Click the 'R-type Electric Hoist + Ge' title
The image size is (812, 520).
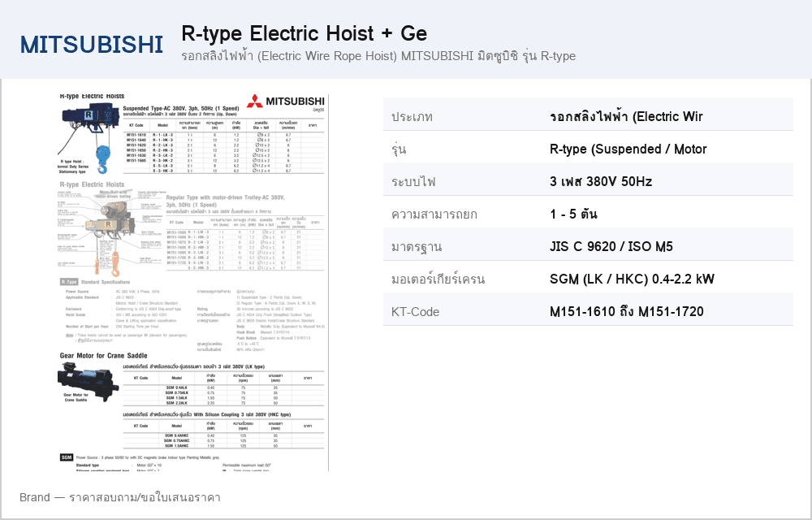pyautogui.click(x=304, y=33)
